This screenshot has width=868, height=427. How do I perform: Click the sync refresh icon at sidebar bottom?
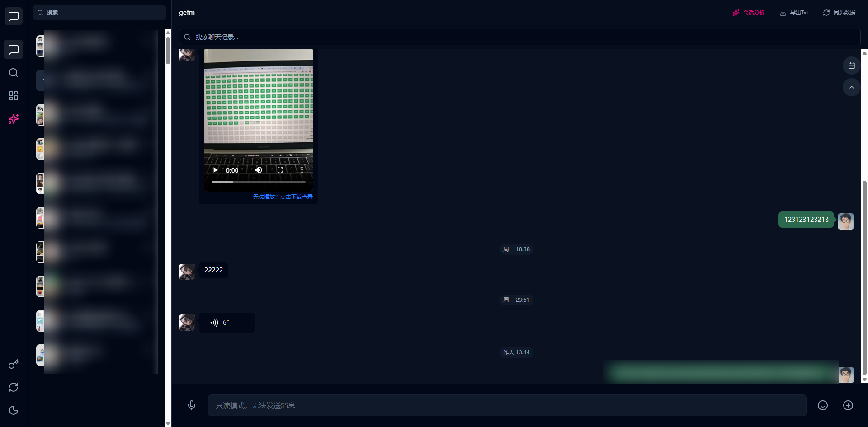14,387
